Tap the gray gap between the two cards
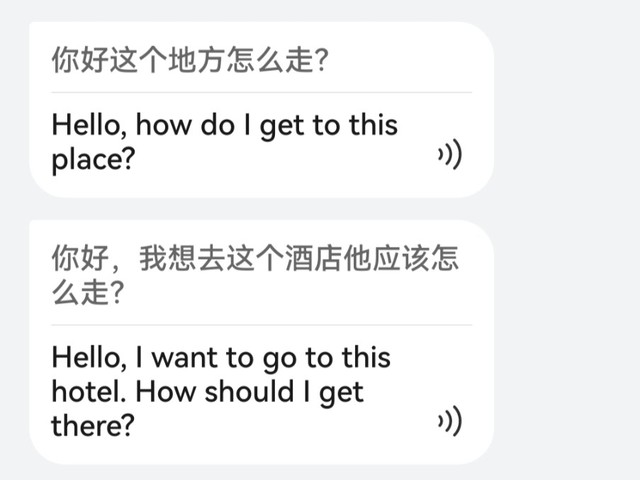Screen dimensions: 640x480 click(260, 208)
